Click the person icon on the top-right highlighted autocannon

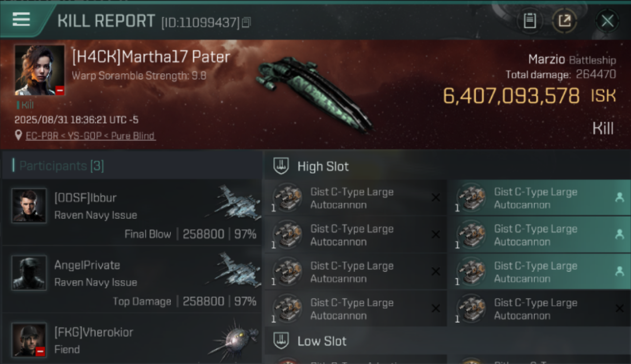pyautogui.click(x=619, y=197)
